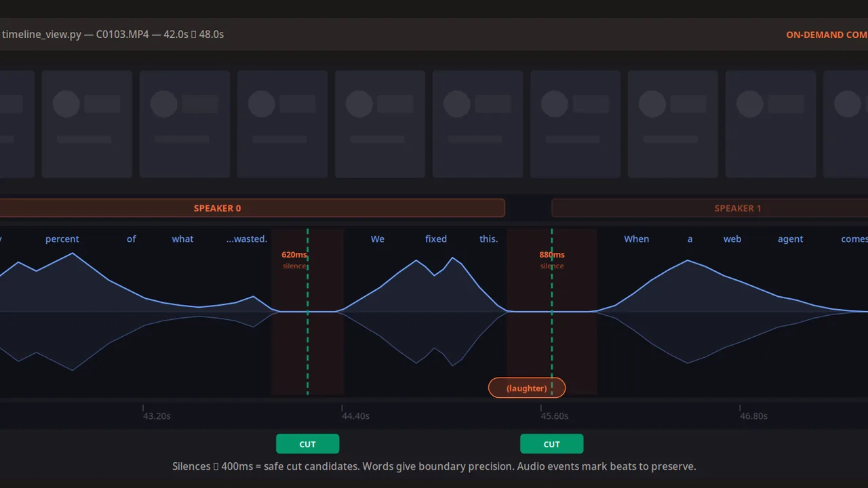Select the SPEAKER 0 segment bar
The height and width of the screenshot is (488, 868).
point(252,208)
